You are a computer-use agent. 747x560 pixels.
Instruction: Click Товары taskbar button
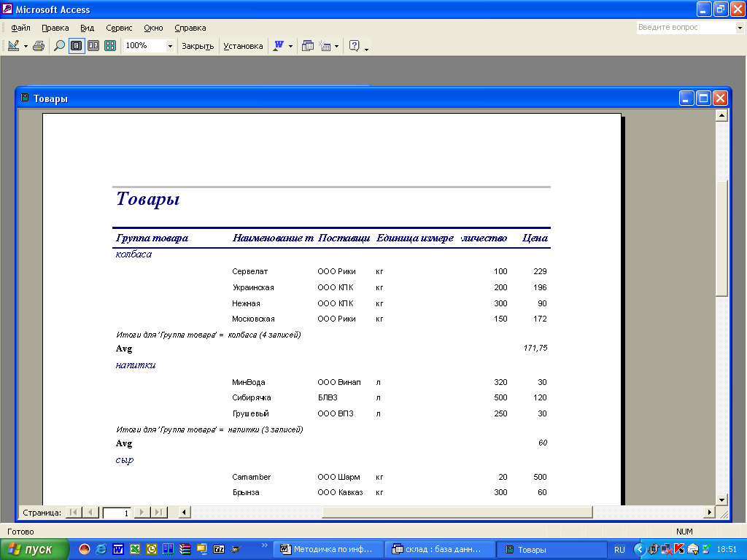click(551, 549)
